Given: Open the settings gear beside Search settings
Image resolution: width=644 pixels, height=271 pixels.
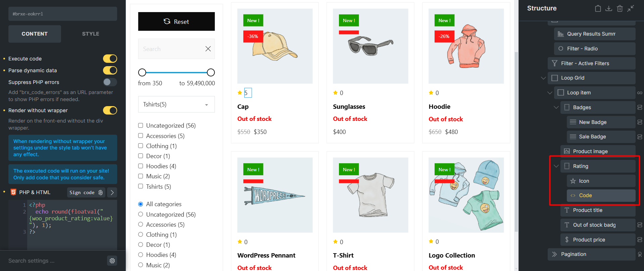Looking at the screenshot, I should [x=112, y=261].
